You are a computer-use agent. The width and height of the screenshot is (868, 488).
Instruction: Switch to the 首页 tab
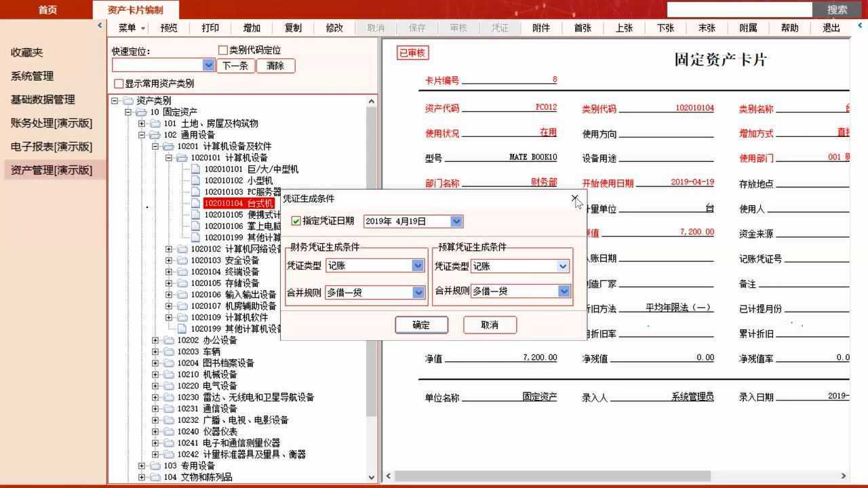47,10
